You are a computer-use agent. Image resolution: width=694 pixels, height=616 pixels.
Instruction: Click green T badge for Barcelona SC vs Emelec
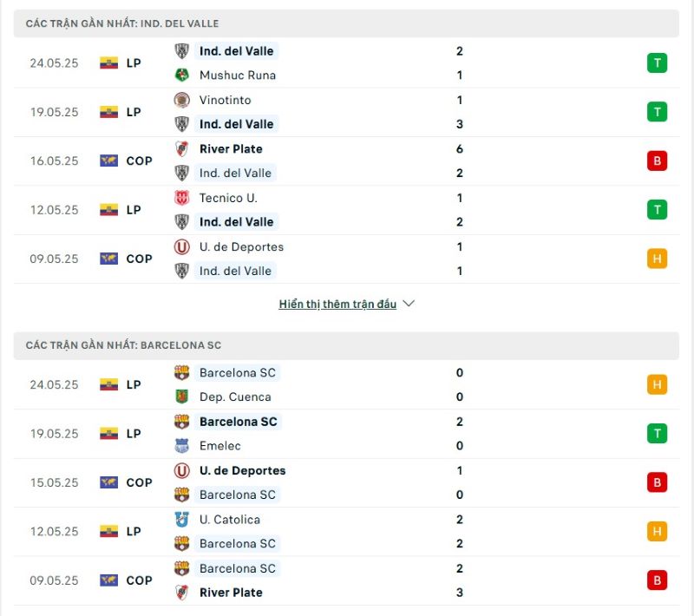point(657,434)
